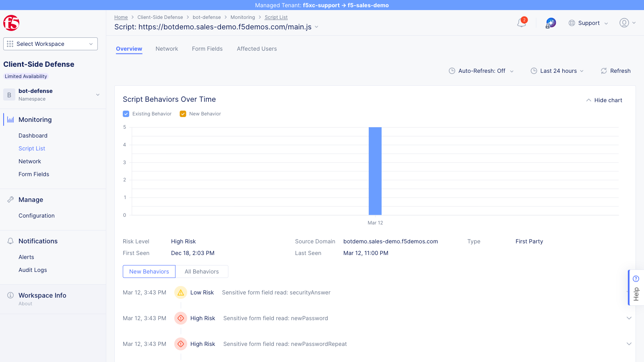Click the Notifications bell icon in the sidebar
Viewport: 644px width, 362px height.
pos(10,241)
